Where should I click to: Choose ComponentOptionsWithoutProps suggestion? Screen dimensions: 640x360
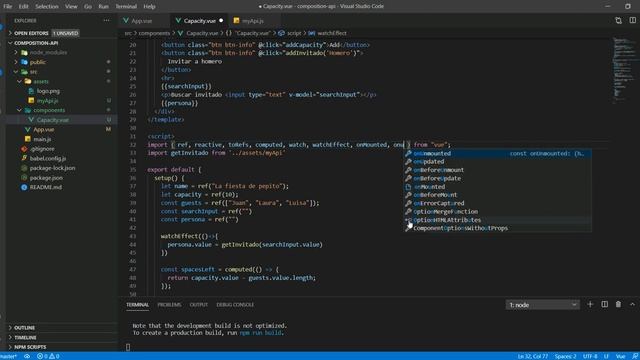pos(497,228)
